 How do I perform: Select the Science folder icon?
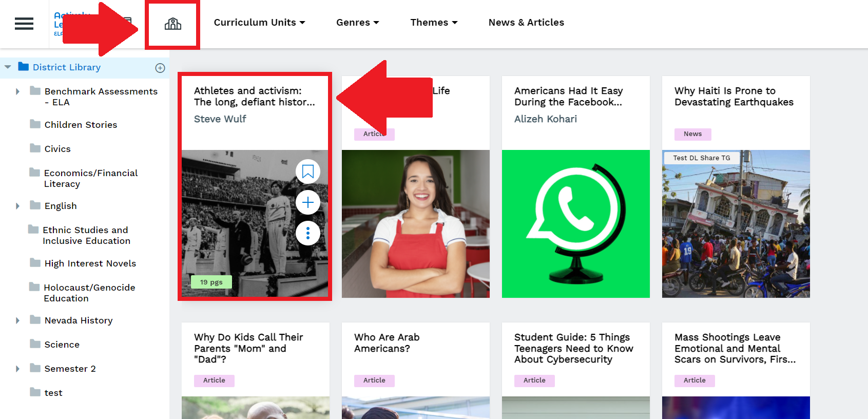35,344
